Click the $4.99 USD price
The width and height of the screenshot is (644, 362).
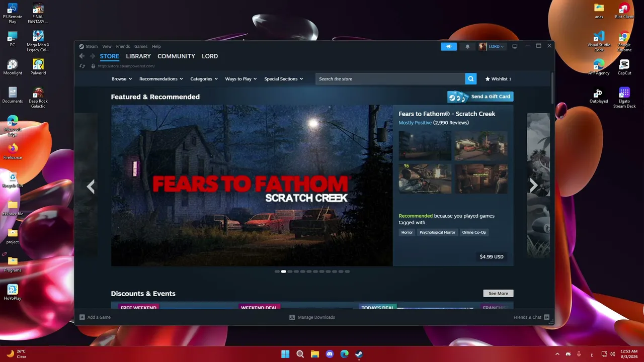click(x=492, y=257)
